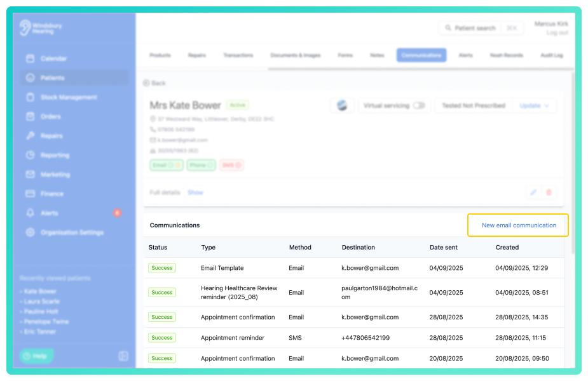Collapse the sidebar panel icon
This screenshot has width=588, height=381.
point(123,356)
